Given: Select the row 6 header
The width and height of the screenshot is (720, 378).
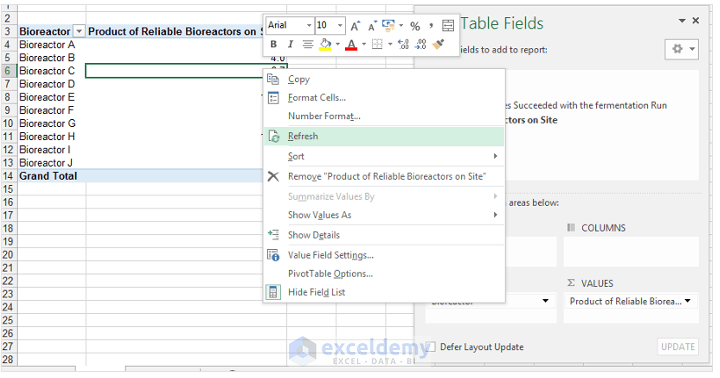Looking at the screenshot, I should (8, 71).
